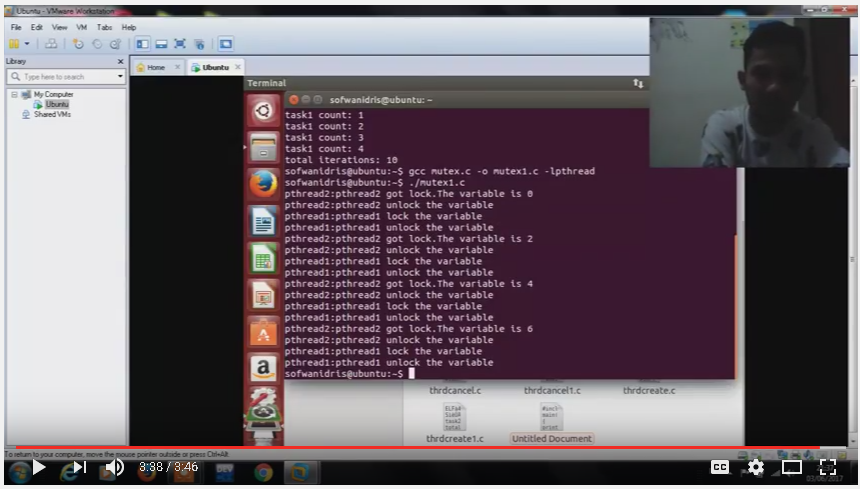Select the thrdcancel1.c file
Image resolution: width=860 pixels, height=489 pixels.
click(552, 390)
